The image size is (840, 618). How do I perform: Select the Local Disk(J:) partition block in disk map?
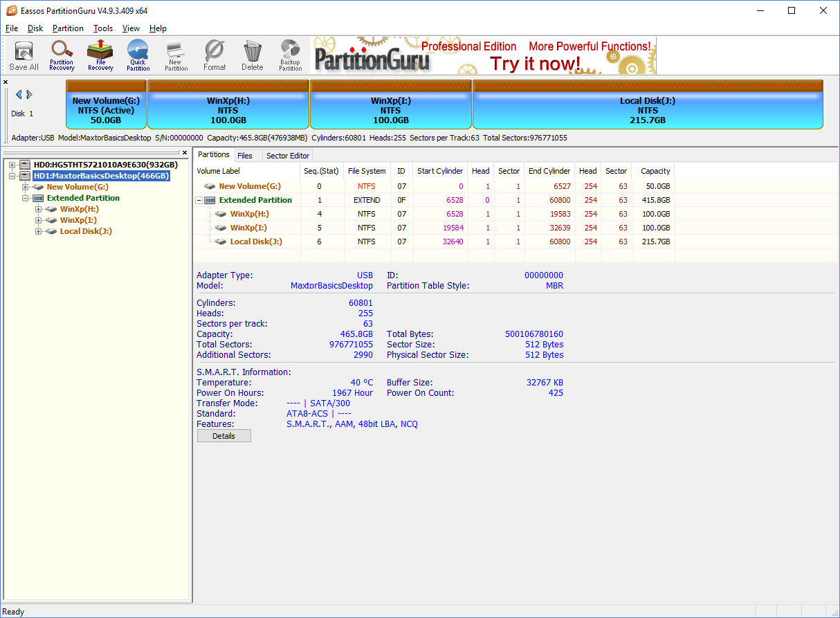coord(648,104)
